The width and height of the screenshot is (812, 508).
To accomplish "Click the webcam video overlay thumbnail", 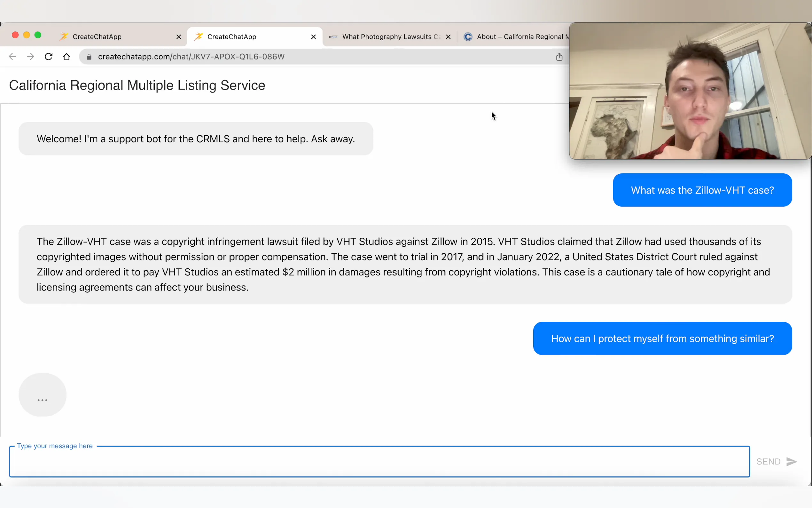I will point(690,91).
